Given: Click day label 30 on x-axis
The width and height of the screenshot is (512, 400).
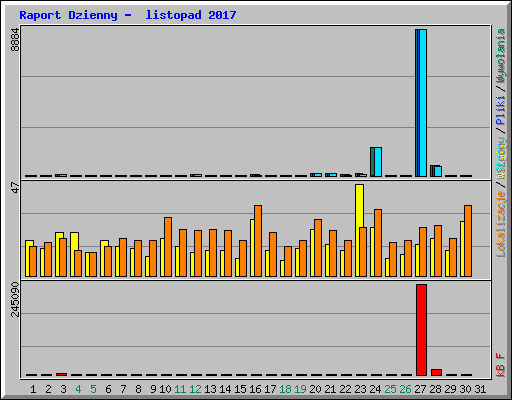Looking at the screenshot, I should [x=465, y=389].
